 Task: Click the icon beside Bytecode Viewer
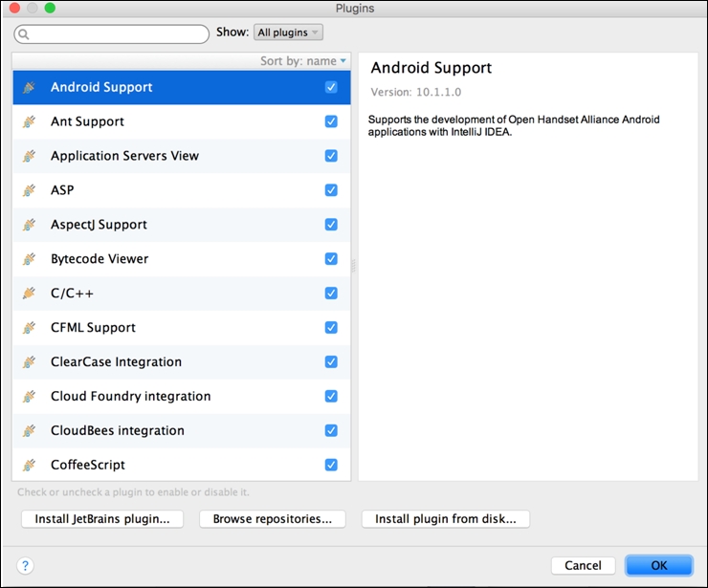pyautogui.click(x=30, y=259)
